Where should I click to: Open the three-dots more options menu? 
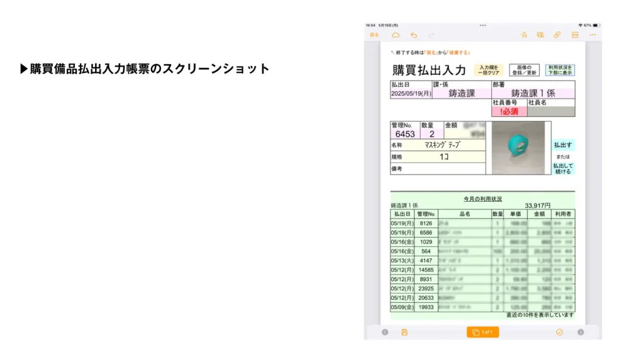592,35
